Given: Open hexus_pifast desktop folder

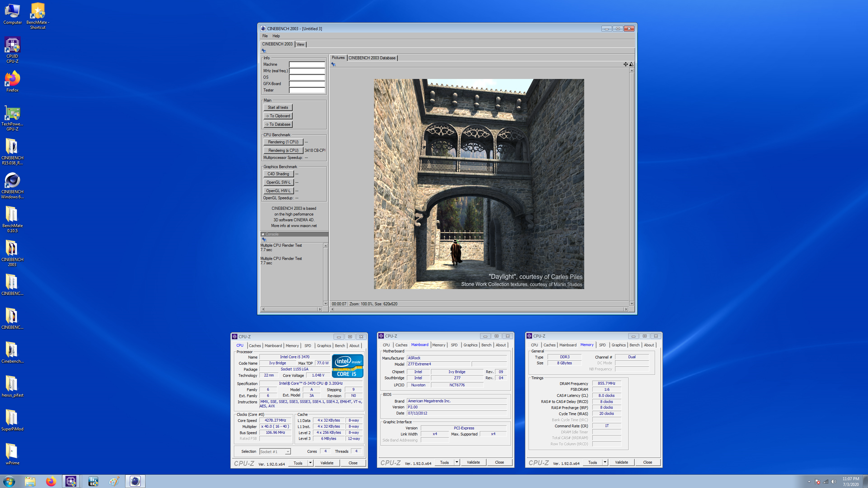Looking at the screenshot, I should pyautogui.click(x=13, y=386).
